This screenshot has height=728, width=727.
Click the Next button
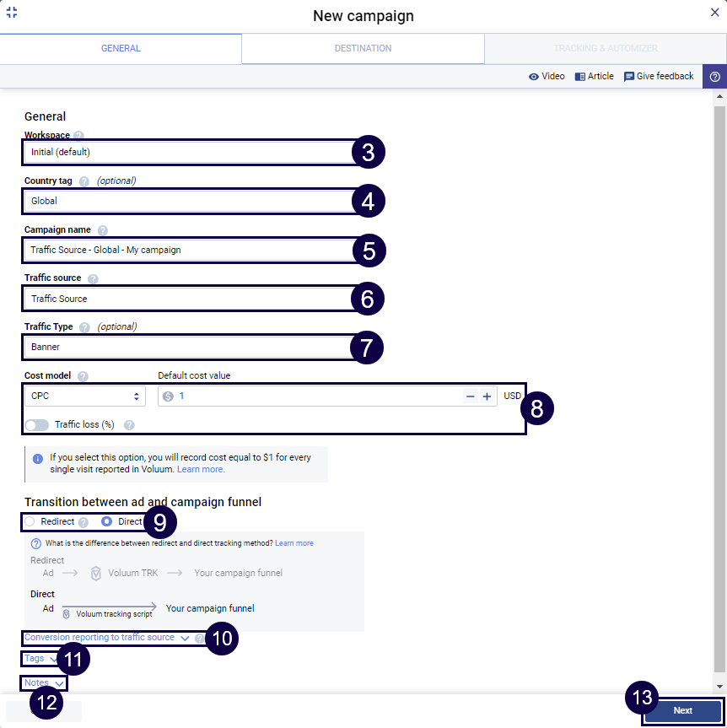(682, 710)
